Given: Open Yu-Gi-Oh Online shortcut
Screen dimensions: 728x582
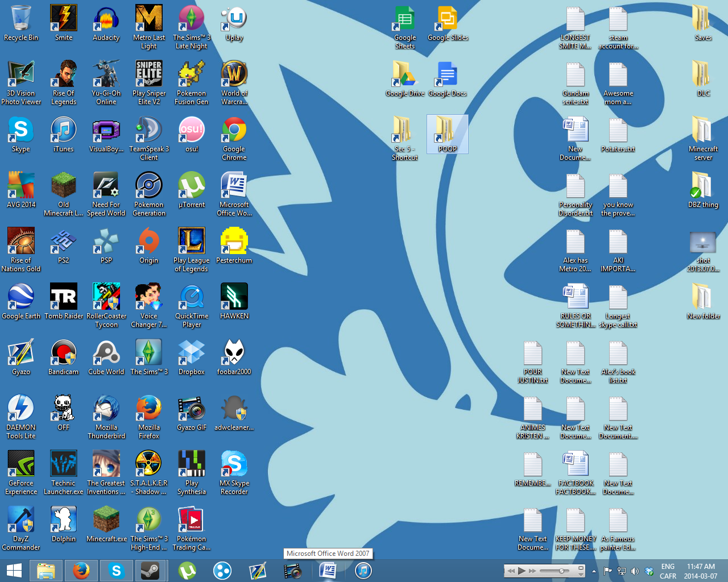Looking at the screenshot, I should pos(106,83).
